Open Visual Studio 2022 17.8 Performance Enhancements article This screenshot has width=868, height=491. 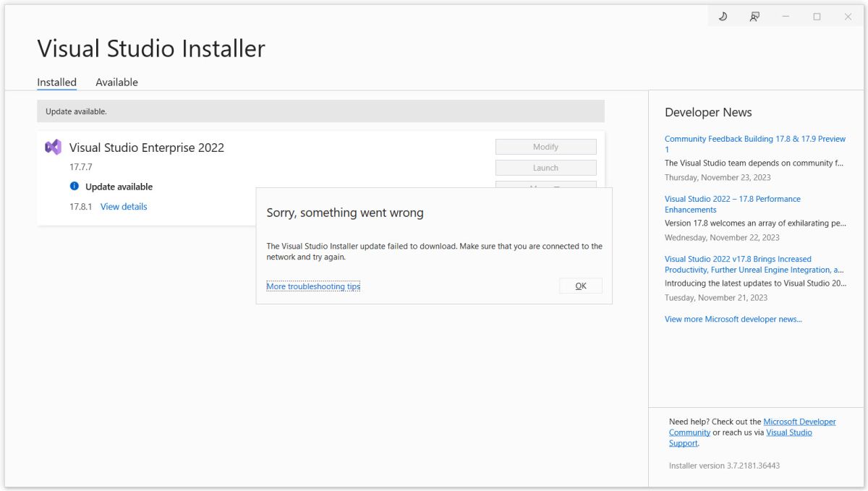click(x=733, y=204)
